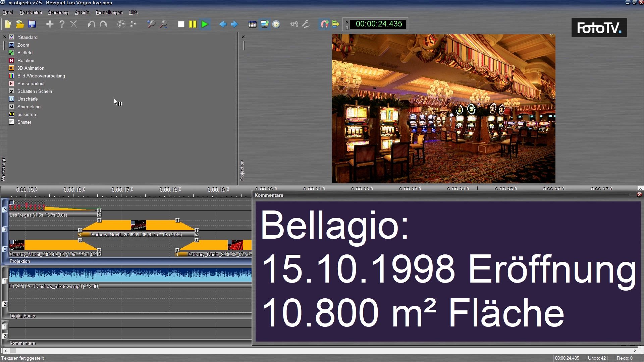Screen dimensions: 644x362
Task: Select image track C label
Action: pyautogui.click(x=5, y=249)
